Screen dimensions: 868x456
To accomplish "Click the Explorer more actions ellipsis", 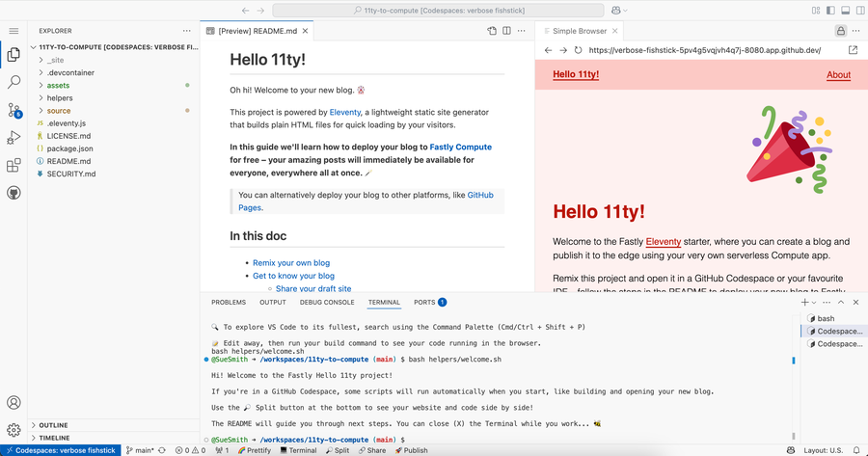I will pos(186,31).
